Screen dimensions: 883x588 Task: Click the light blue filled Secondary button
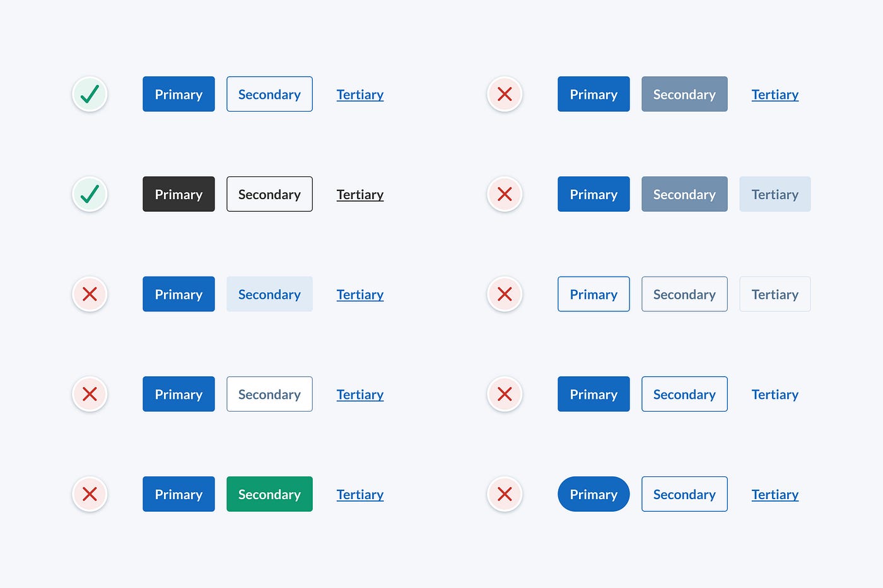click(x=269, y=294)
